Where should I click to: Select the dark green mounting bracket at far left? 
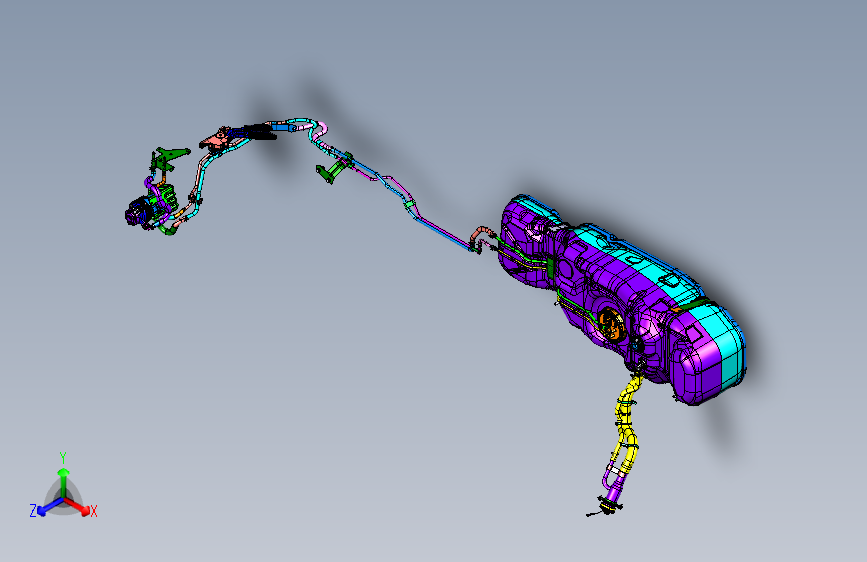pyautogui.click(x=168, y=158)
